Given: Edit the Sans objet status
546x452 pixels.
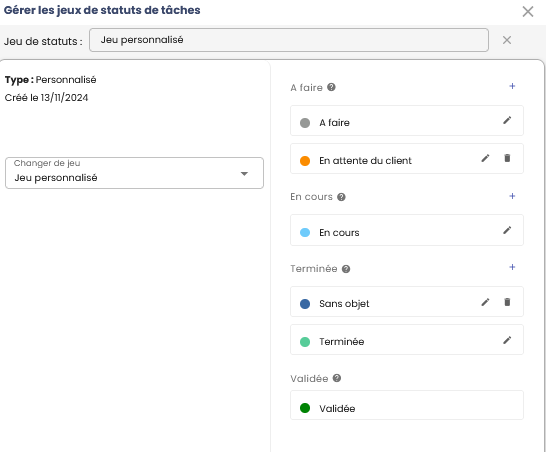Looking at the screenshot, I should (485, 302).
